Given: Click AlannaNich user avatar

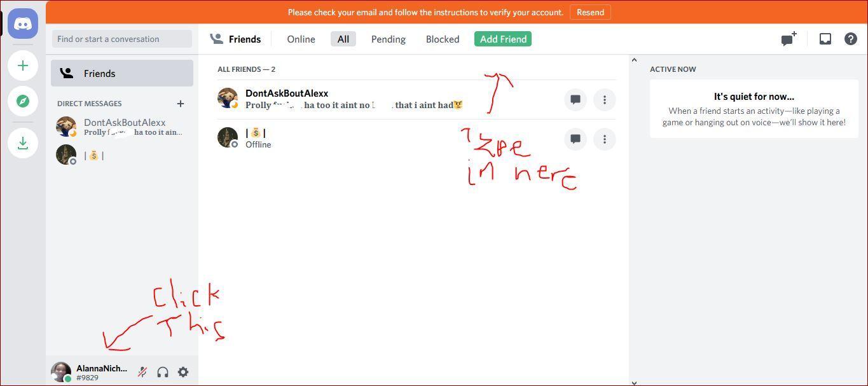Looking at the screenshot, I should (x=61, y=372).
